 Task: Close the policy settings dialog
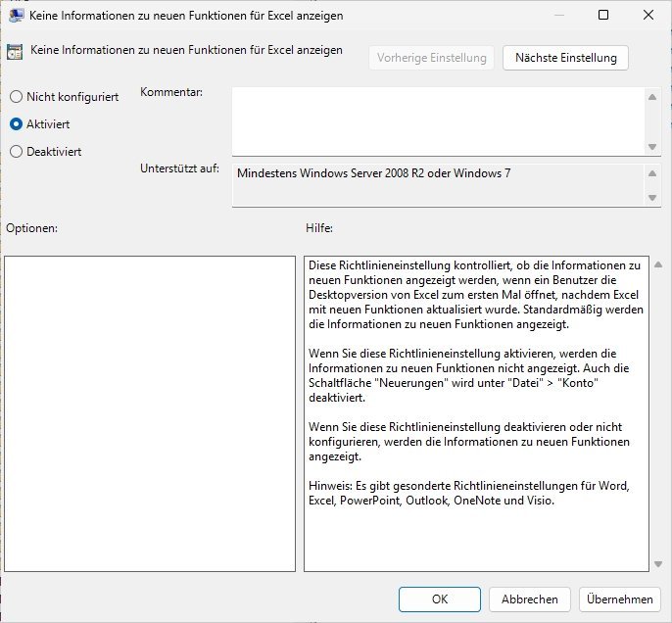[648, 16]
